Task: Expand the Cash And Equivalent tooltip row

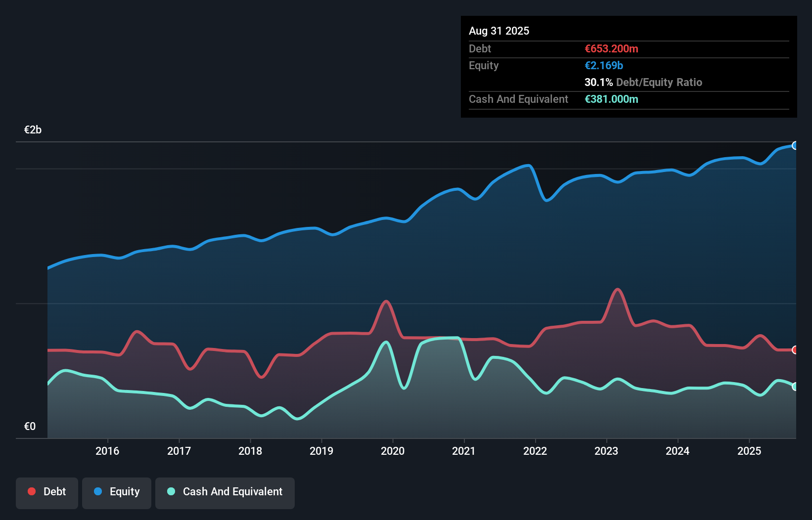Action: [x=518, y=99]
